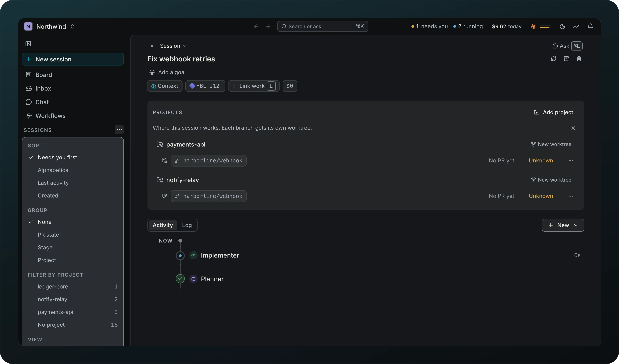The height and width of the screenshot is (364, 619).
Task: Click the orange Claude usage spark icon
Action: [533, 26]
